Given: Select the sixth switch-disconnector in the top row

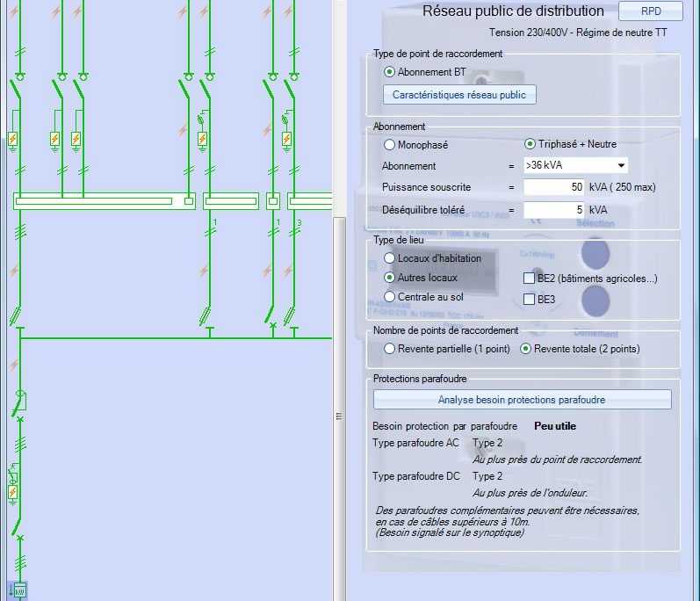Looking at the screenshot, I should pos(270,86).
